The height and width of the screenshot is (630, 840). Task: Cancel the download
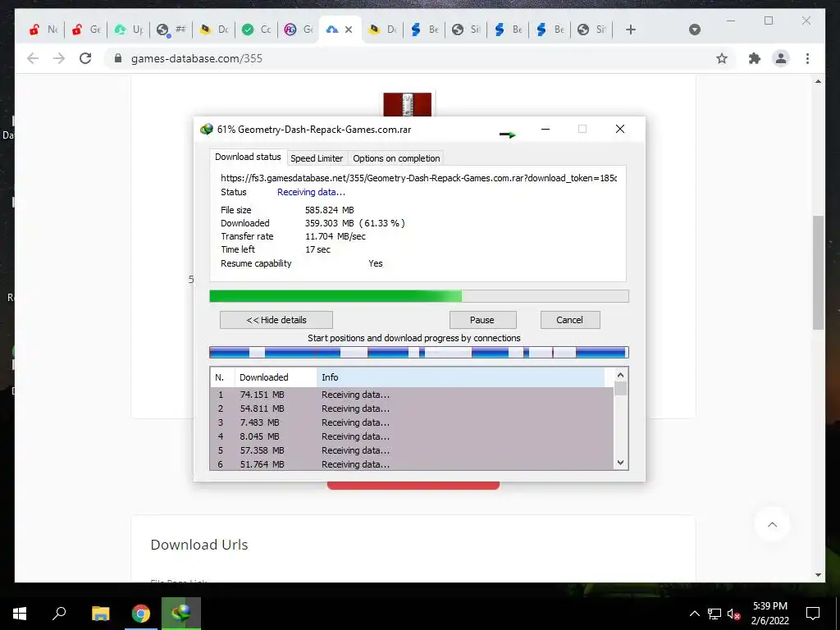(x=569, y=320)
